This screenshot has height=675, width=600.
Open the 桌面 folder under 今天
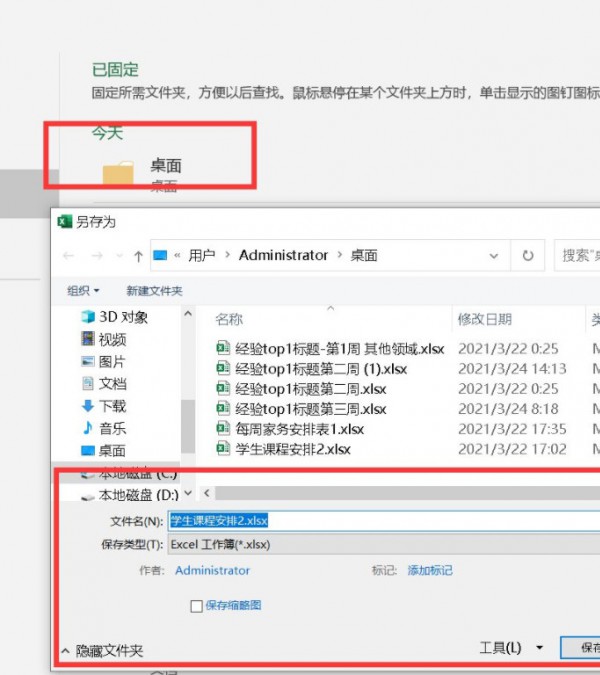click(142, 174)
